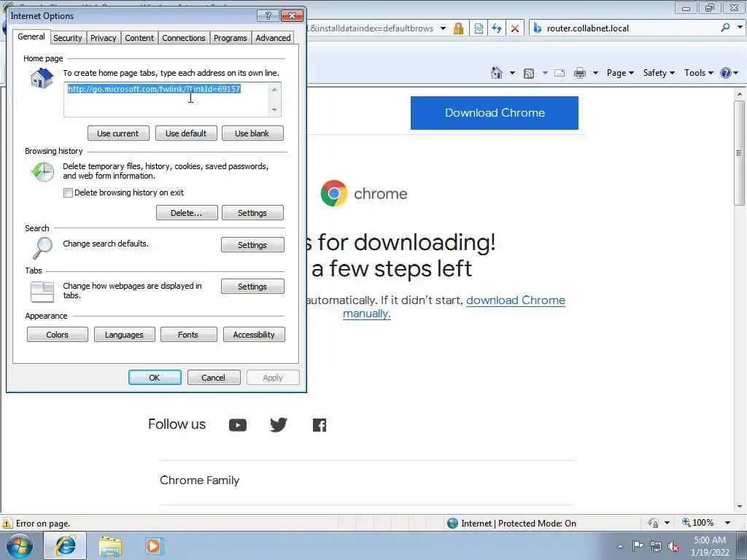The image size is (747, 560).
Task: Click the Home icon in IE command bar
Action: coord(496,73)
